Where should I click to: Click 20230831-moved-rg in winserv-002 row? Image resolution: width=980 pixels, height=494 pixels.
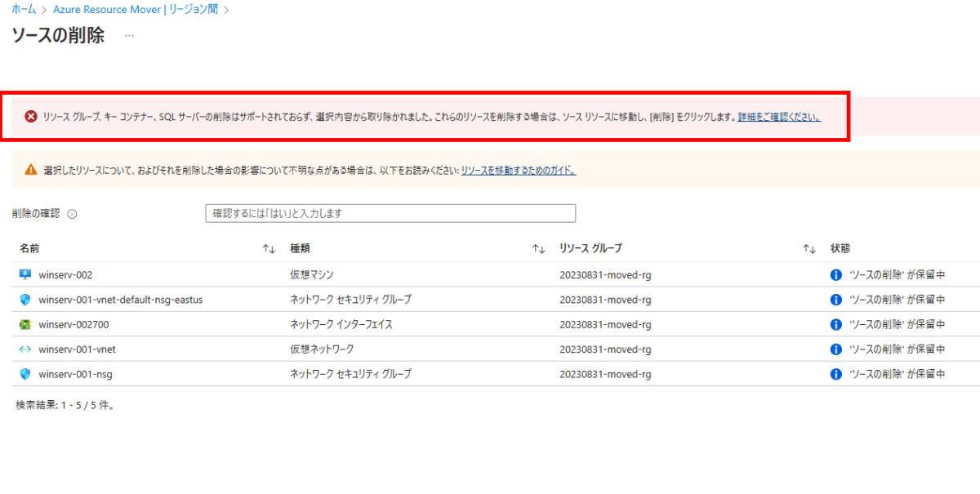(x=605, y=275)
